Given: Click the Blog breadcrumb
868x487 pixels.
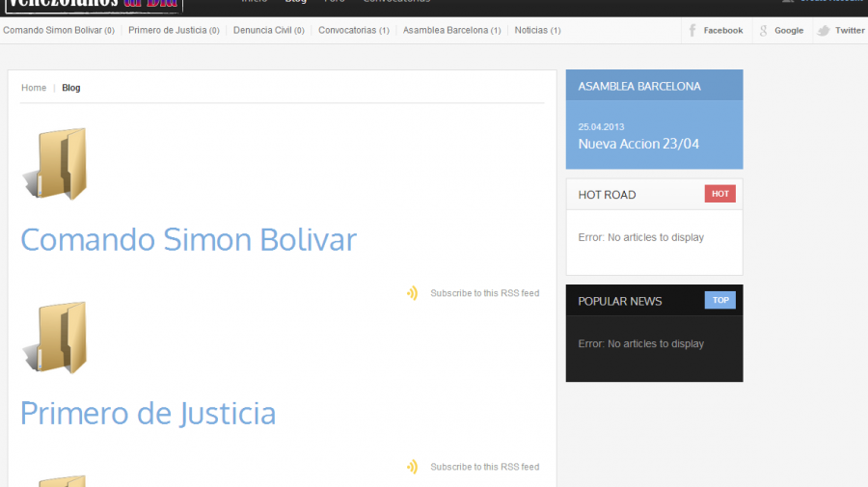Looking at the screenshot, I should tap(70, 88).
